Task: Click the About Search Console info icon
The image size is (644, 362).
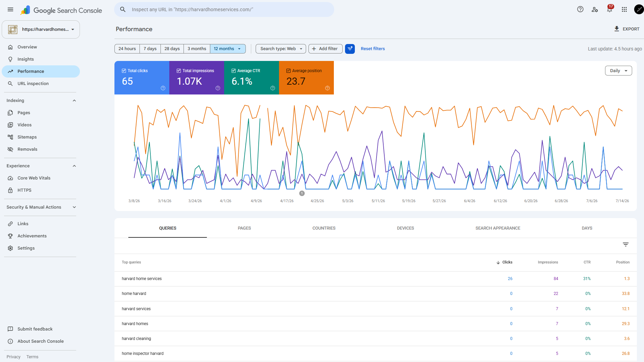Action: pos(10,341)
